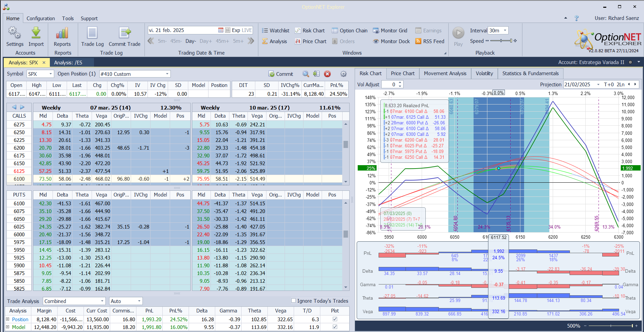Image resolution: width=644 pixels, height=332 pixels.
Task: Open the Symbol SPX dropdown
Action: (51, 74)
